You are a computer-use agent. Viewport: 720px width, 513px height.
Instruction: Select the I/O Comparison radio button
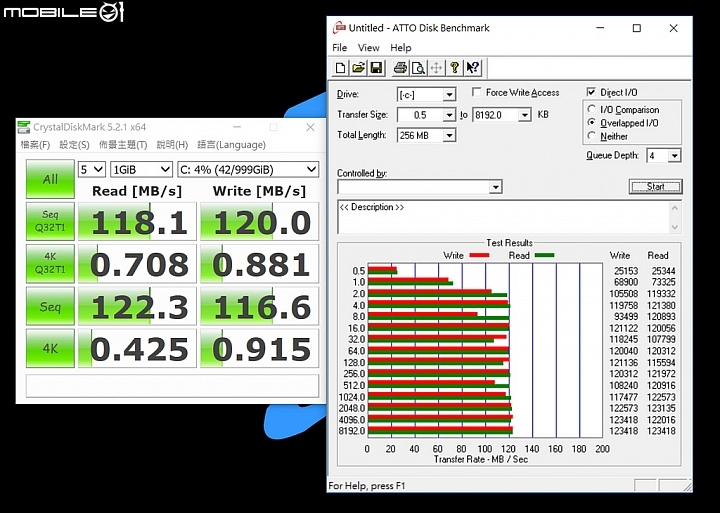pyautogui.click(x=591, y=109)
